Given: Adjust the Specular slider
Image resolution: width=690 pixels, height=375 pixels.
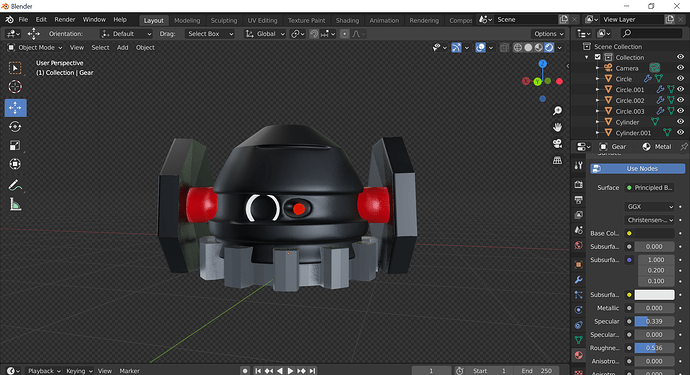Looking at the screenshot, I should [x=654, y=321].
